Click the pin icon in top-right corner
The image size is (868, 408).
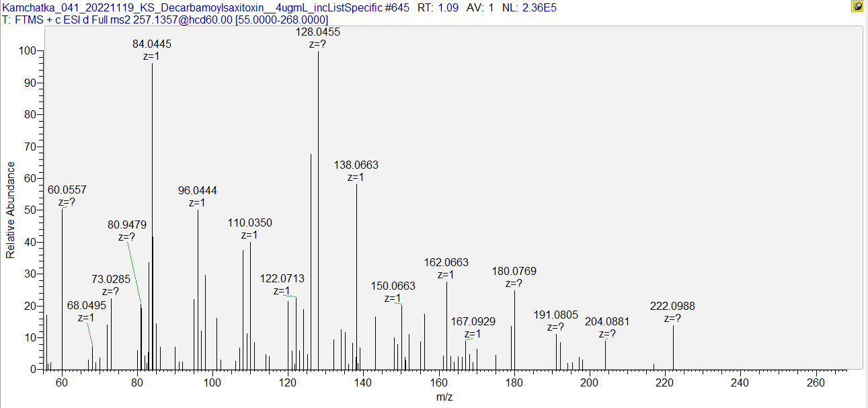(857, 7)
